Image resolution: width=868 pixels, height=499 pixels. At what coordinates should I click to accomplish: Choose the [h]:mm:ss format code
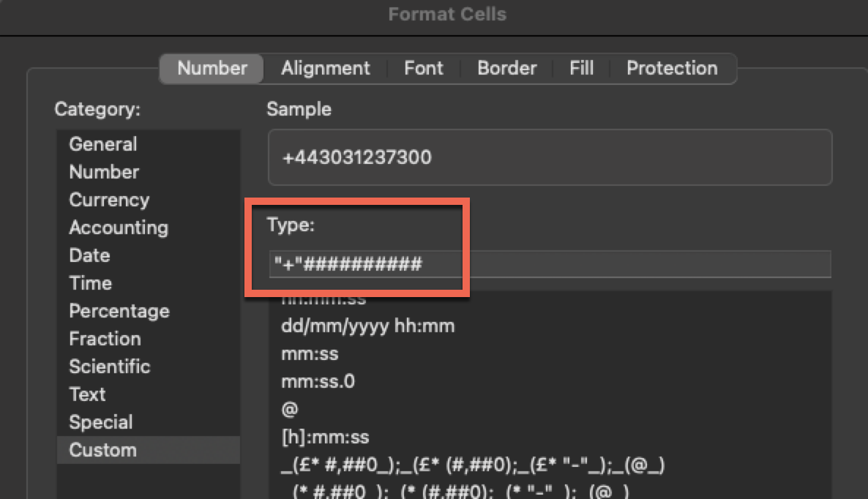[x=325, y=438]
